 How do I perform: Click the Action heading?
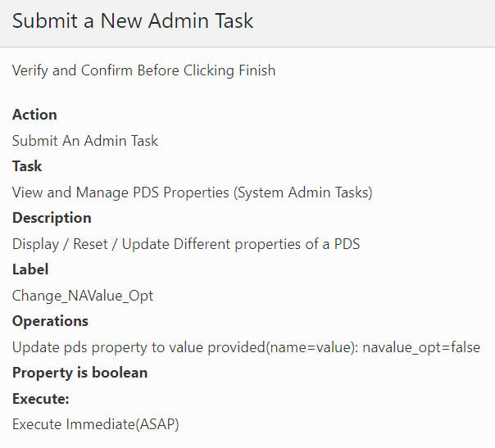click(x=34, y=115)
